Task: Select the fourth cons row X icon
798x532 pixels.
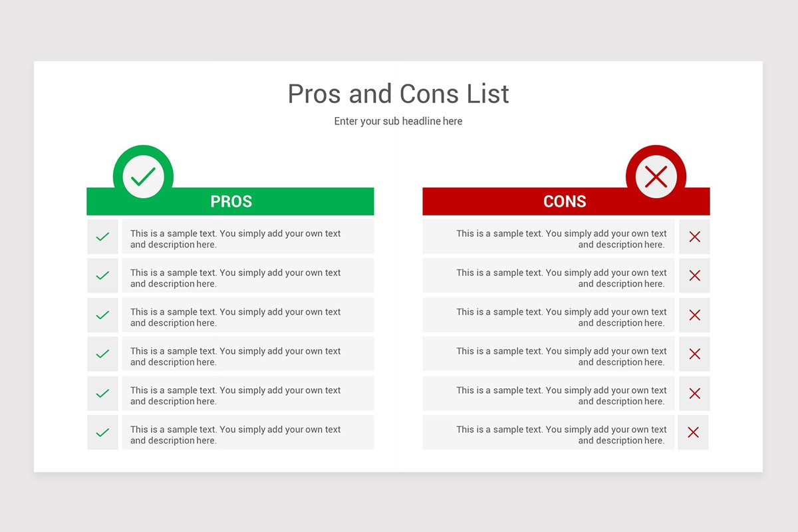Action: click(x=694, y=354)
